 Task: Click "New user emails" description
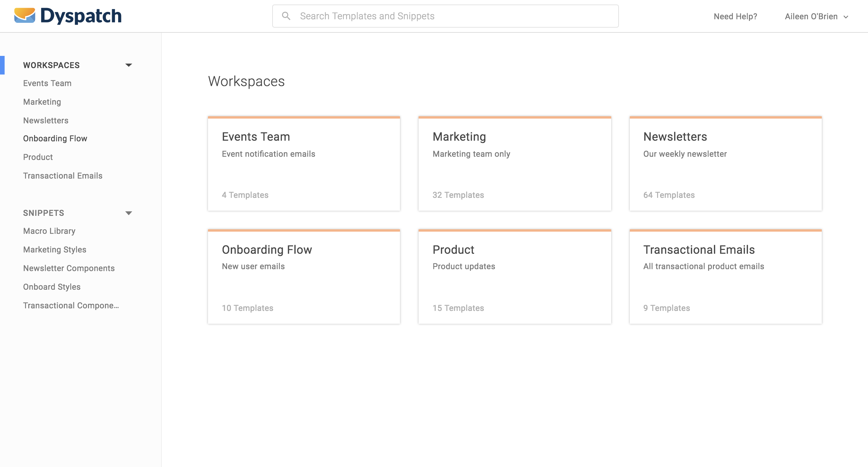253,266
